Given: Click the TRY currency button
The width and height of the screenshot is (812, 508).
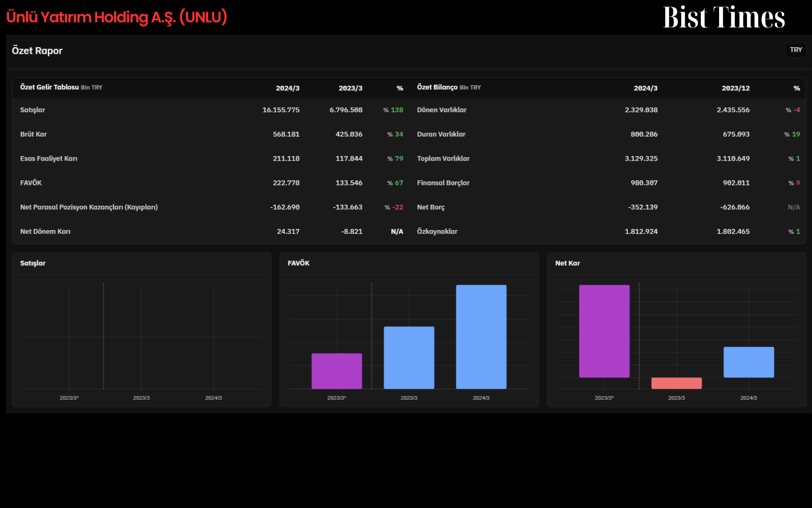Looking at the screenshot, I should (x=796, y=50).
